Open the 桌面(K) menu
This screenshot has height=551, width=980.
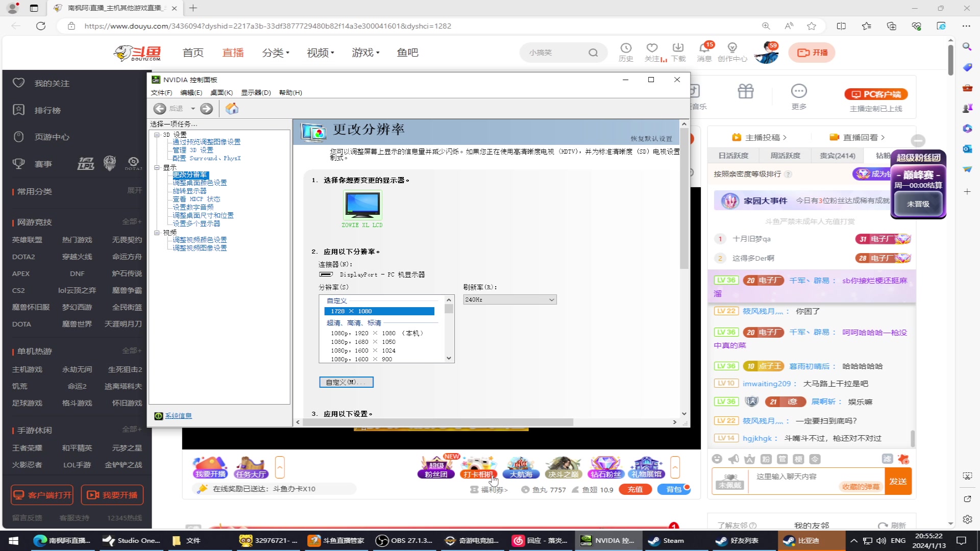pos(222,92)
